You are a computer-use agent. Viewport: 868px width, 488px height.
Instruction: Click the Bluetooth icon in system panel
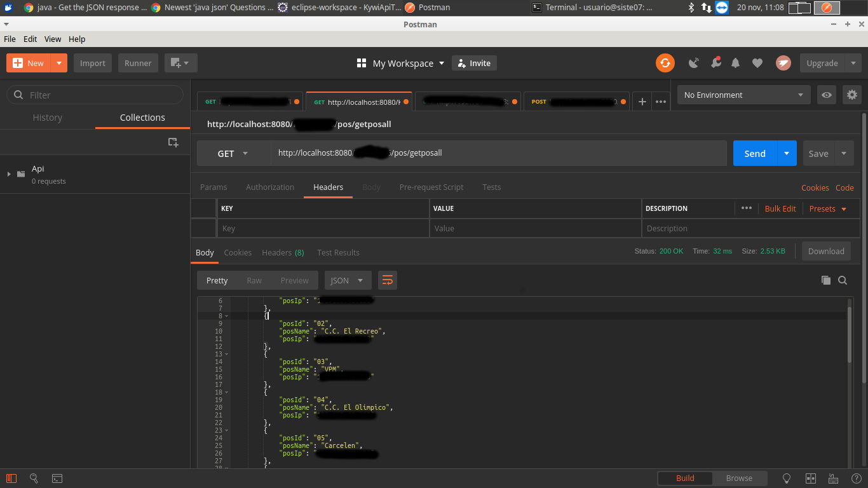691,8
